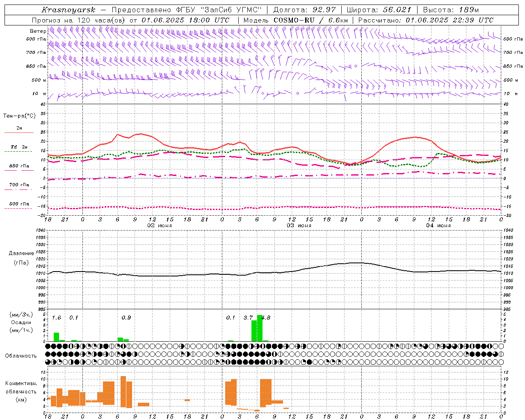Click the Td 2м dew point legend entry
This screenshot has height=420, width=525.
tap(19, 147)
